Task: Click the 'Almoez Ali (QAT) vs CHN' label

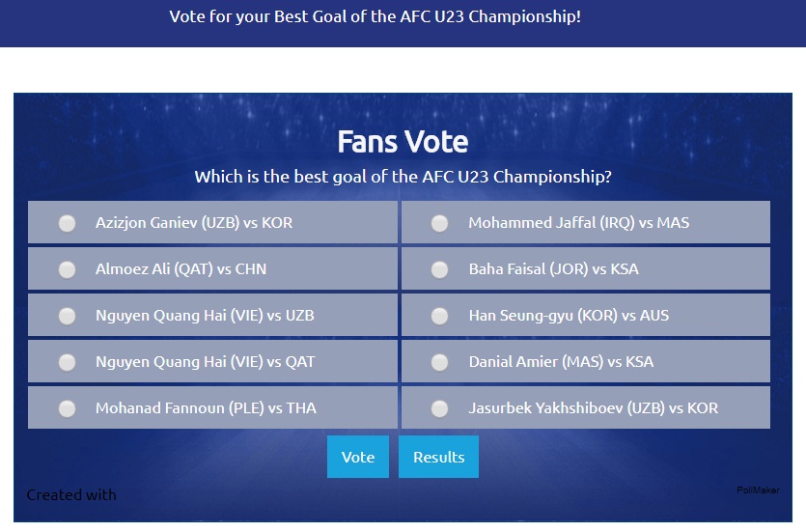Action: coord(181,269)
